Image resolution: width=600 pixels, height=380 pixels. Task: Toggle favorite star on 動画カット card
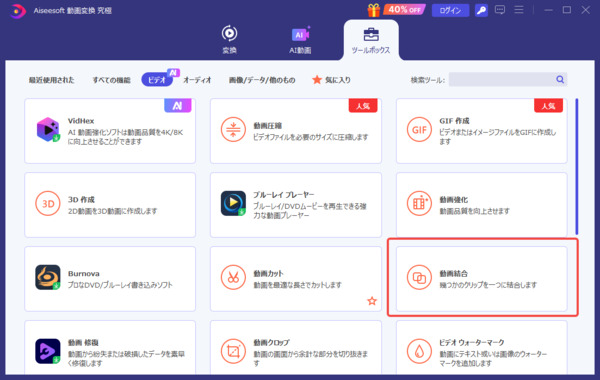[x=372, y=301]
